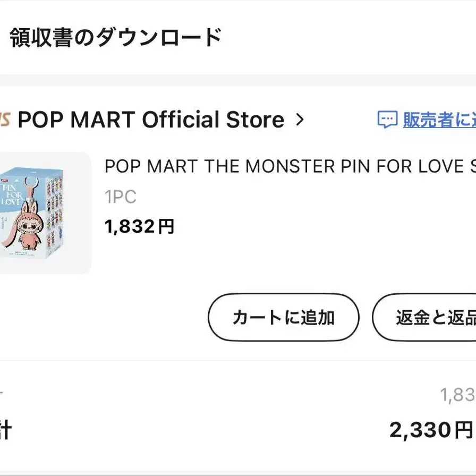Click the subtotal row label at left

coord(2,395)
